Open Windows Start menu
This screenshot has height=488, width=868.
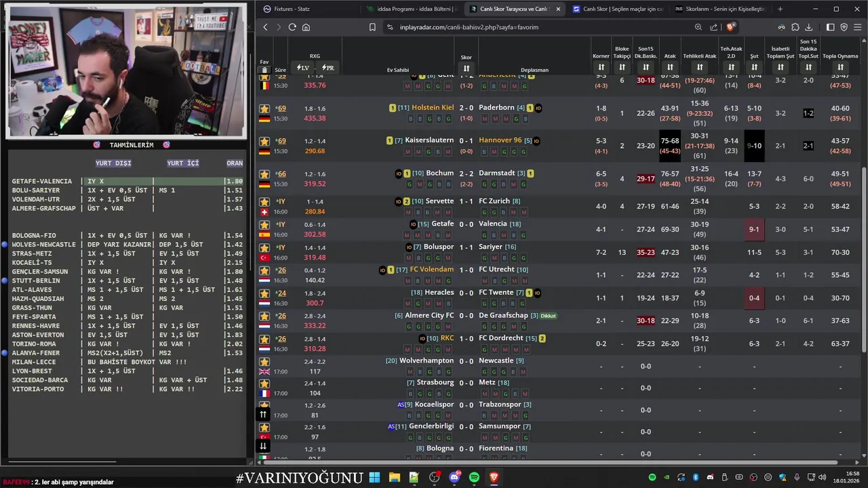[374, 477]
